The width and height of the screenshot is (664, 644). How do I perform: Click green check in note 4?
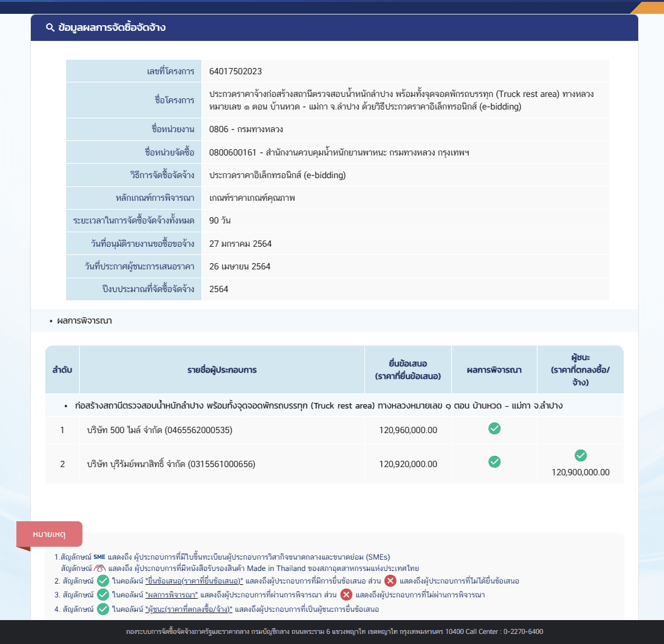[103, 609]
